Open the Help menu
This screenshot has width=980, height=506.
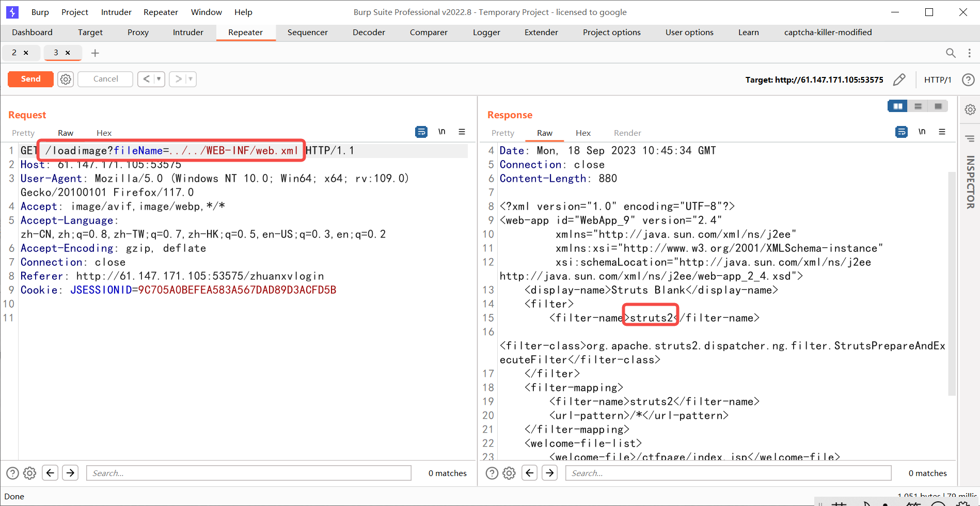pyautogui.click(x=243, y=12)
